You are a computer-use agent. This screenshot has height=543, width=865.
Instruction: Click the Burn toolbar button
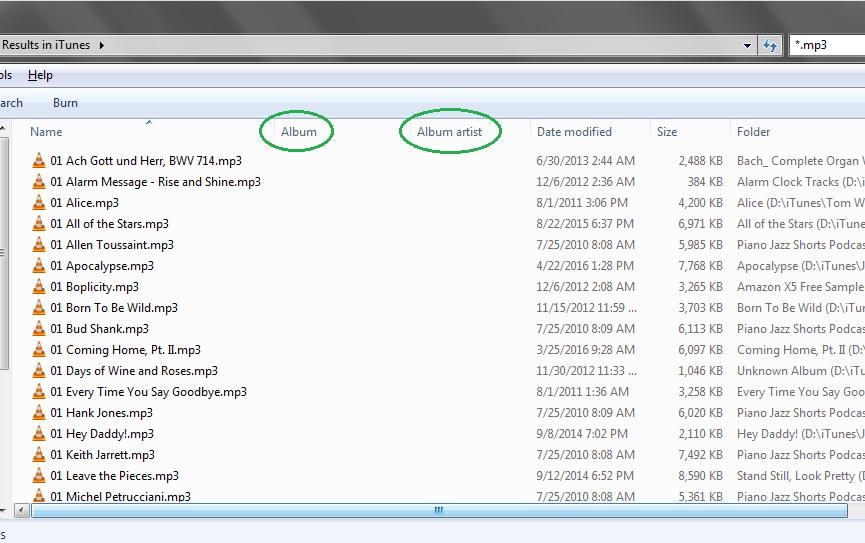65,103
